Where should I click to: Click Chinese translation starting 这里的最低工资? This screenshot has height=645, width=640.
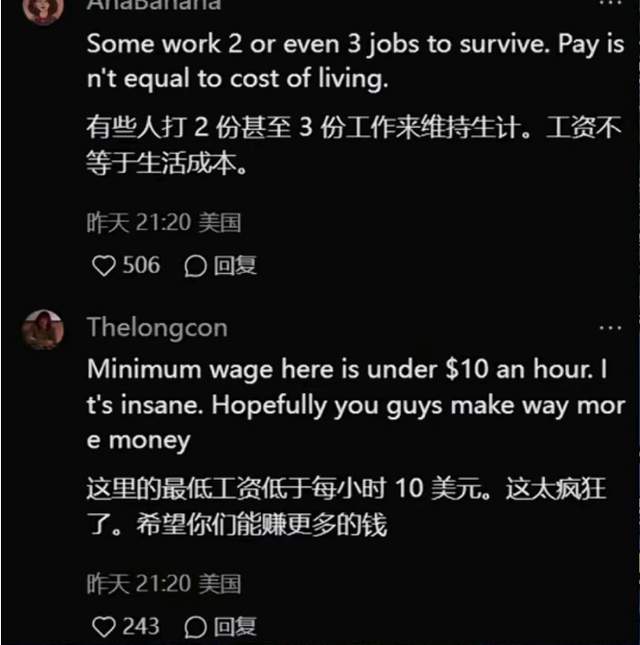(346, 507)
